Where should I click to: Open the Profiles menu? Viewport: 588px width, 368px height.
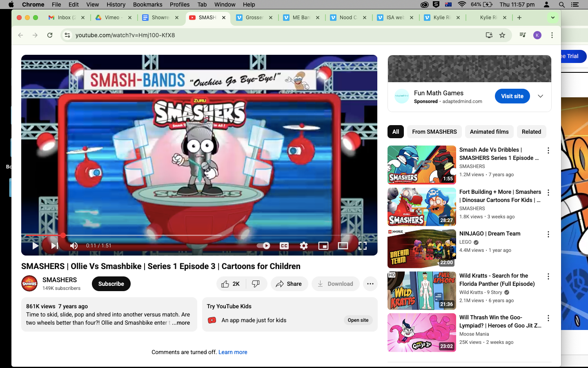point(180,4)
